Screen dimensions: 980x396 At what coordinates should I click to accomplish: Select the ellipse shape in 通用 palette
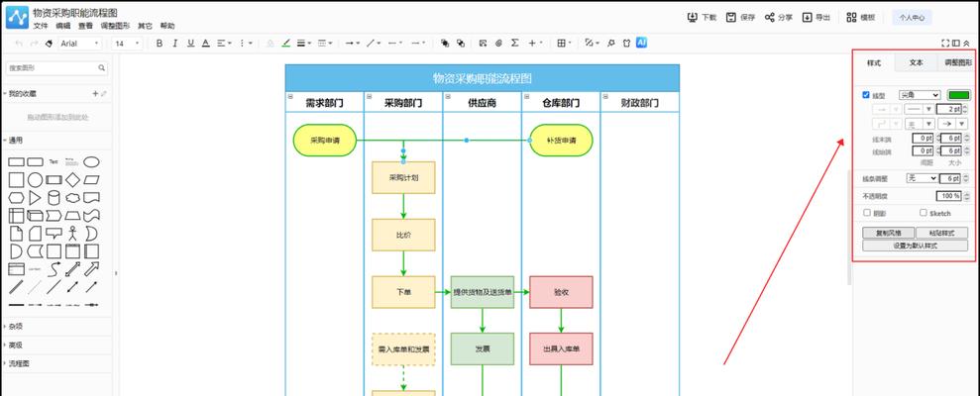[x=91, y=161]
